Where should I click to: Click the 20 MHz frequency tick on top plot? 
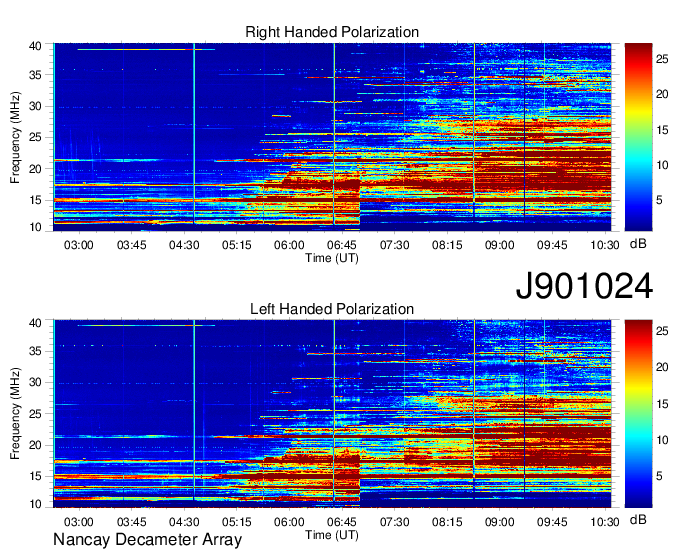pos(36,169)
